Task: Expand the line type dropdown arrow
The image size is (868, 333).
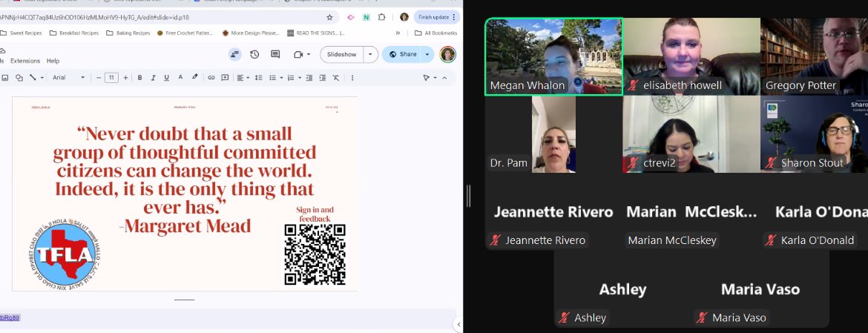Action: 42,78
